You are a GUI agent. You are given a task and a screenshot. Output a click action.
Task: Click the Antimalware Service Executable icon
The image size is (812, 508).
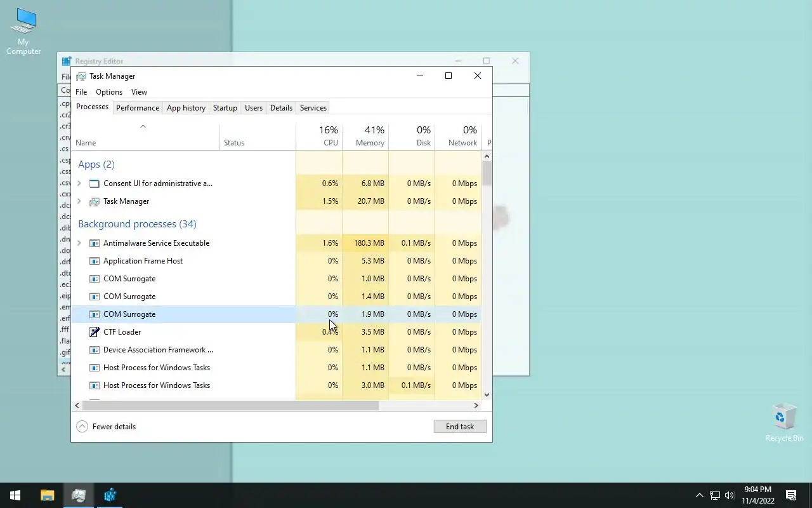pos(95,243)
